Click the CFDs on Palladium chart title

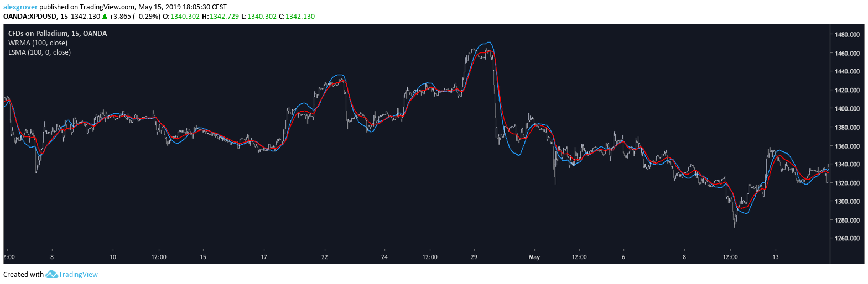58,34
